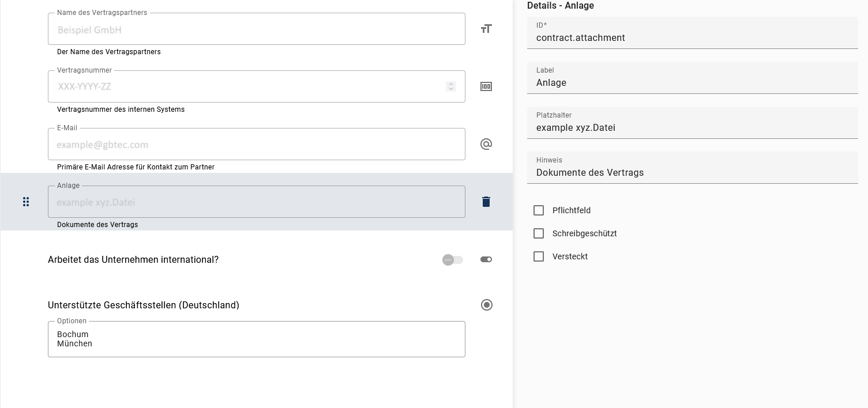868x408 pixels.
Task: Edit the Optionen text area
Action: [257, 339]
